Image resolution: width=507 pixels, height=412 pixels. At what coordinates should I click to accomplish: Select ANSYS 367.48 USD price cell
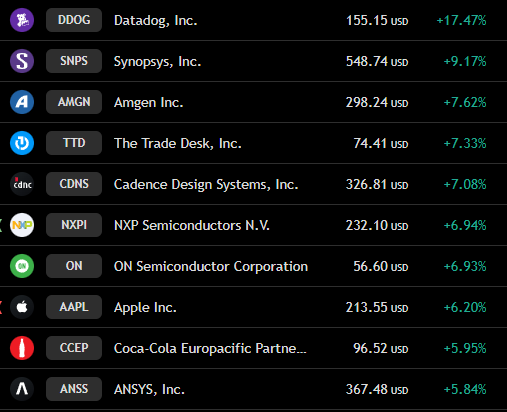[377, 389]
